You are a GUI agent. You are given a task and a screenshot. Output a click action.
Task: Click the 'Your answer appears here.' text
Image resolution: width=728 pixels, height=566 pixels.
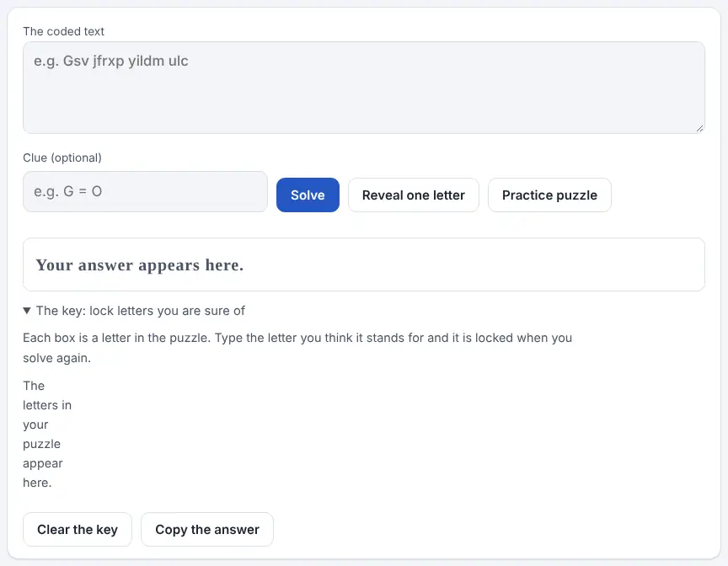pyautogui.click(x=140, y=265)
